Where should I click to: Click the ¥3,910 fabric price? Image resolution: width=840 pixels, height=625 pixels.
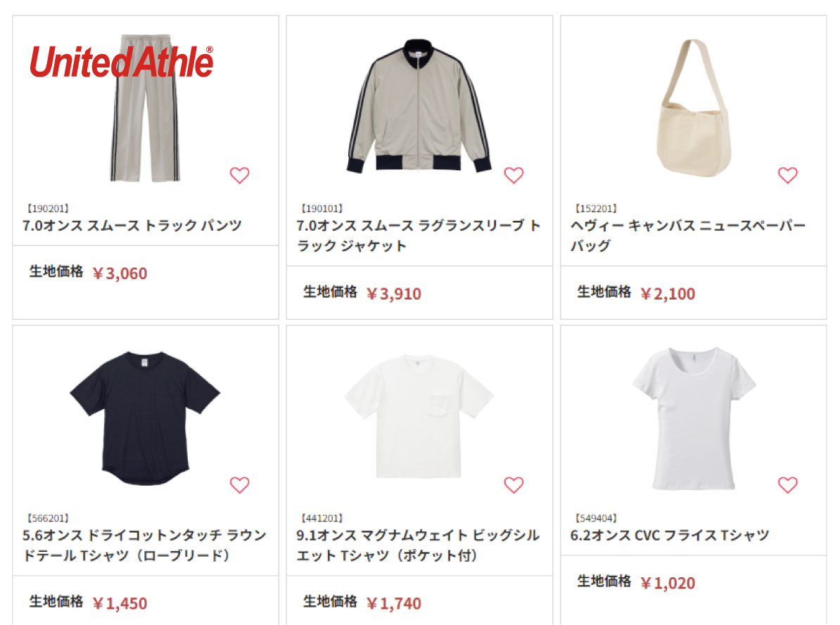click(x=394, y=293)
